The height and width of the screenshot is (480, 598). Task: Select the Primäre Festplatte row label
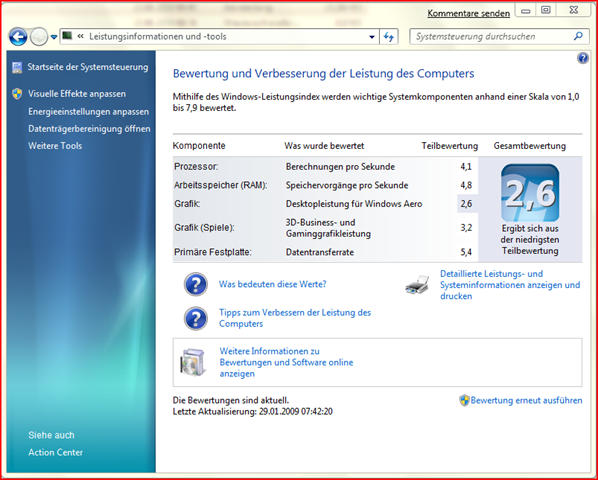pos(212,252)
